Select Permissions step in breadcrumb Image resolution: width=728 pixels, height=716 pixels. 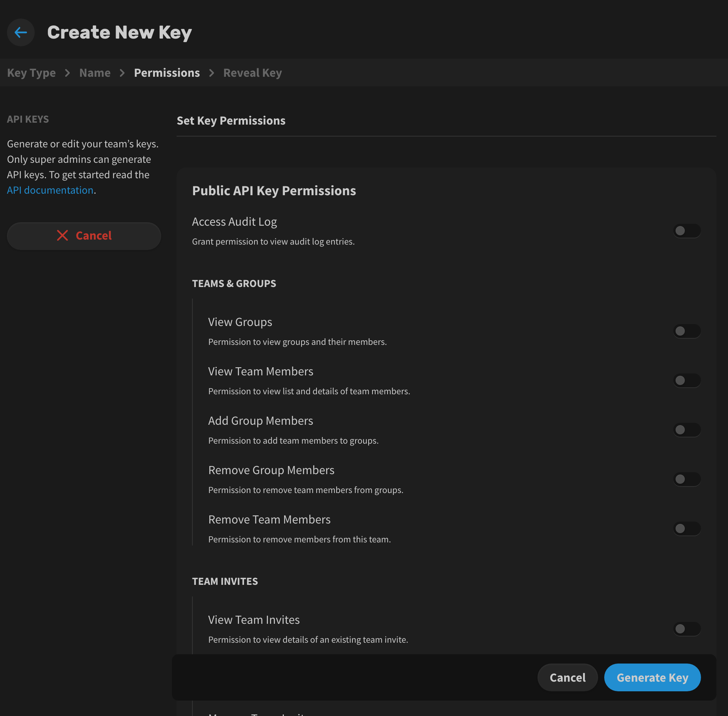tap(167, 73)
